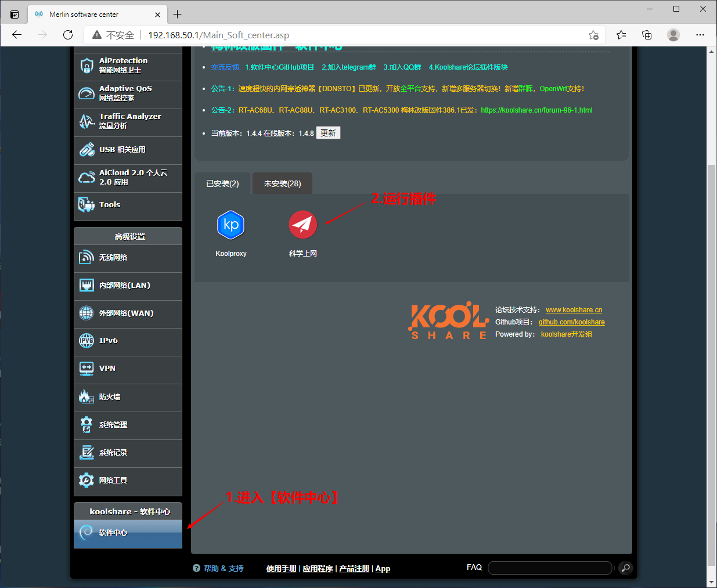Open AiProtection shield menu item

click(128, 66)
